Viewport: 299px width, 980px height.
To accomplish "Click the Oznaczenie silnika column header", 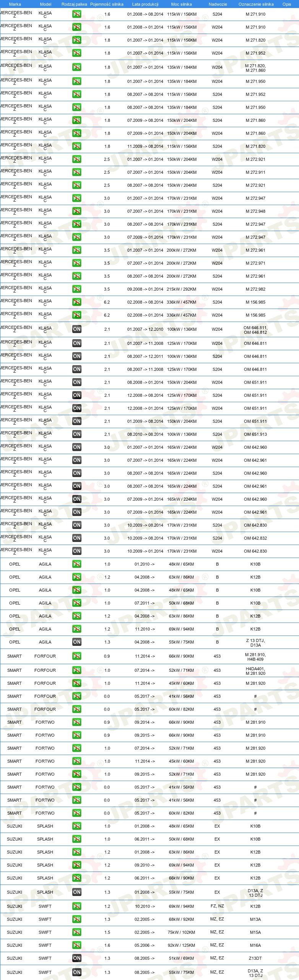I will (256, 4).
